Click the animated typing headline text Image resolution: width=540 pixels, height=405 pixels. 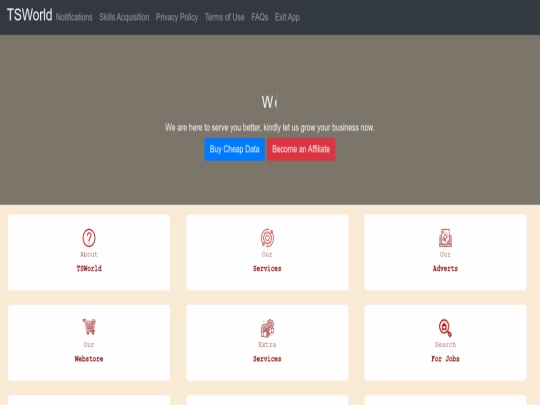pos(269,102)
